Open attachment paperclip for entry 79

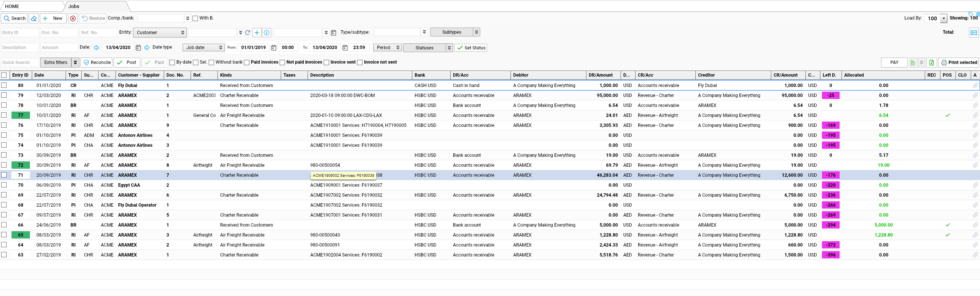pos(975,95)
